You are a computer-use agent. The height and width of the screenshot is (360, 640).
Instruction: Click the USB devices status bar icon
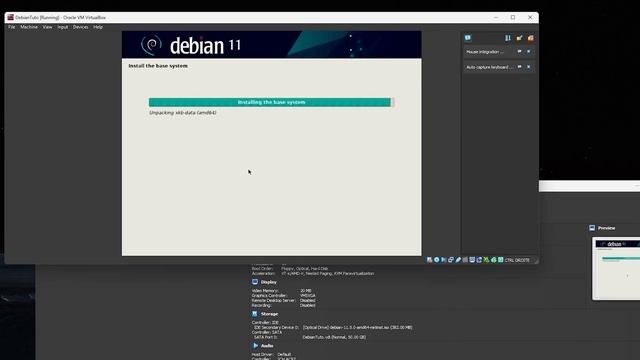pyautogui.click(x=458, y=260)
